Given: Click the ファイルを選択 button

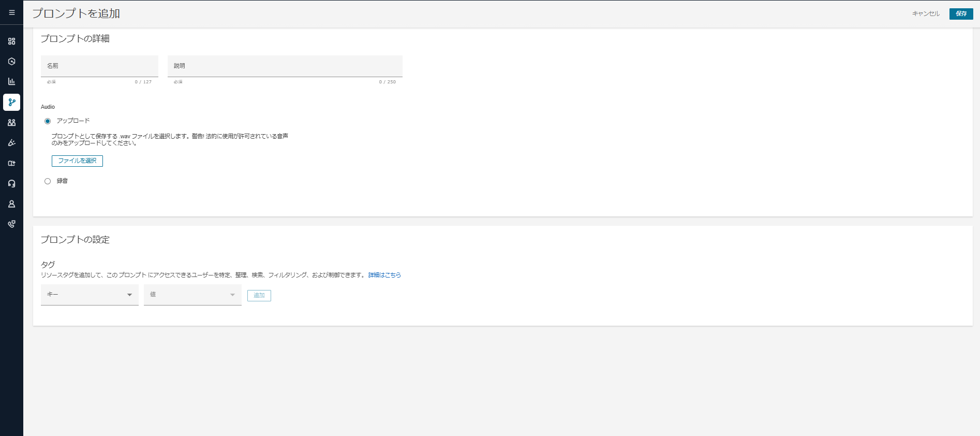Looking at the screenshot, I should click(77, 161).
